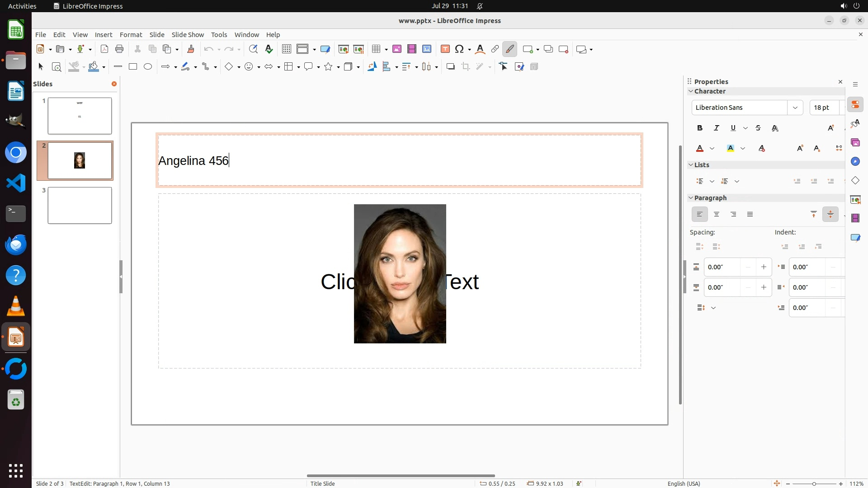Toggle Bold in the Character panel
This screenshot has height=488, width=868.
pyautogui.click(x=700, y=128)
